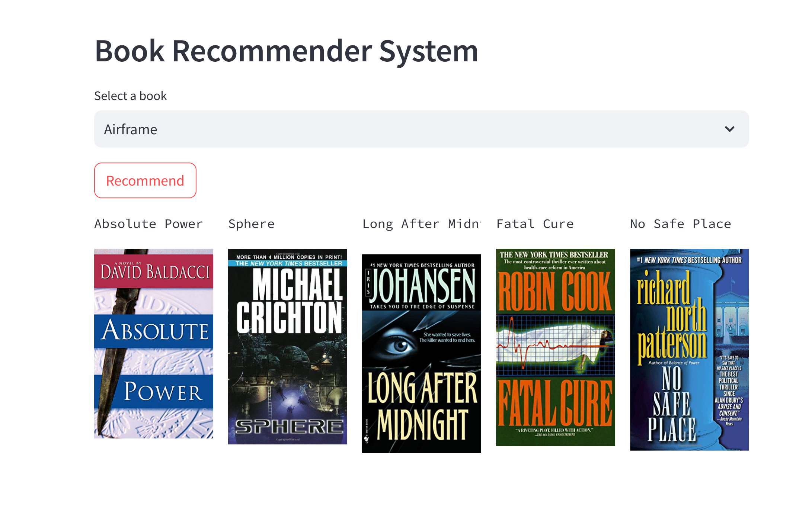The width and height of the screenshot is (812, 508).
Task: Open the Select a book dropdown
Action: click(421, 129)
